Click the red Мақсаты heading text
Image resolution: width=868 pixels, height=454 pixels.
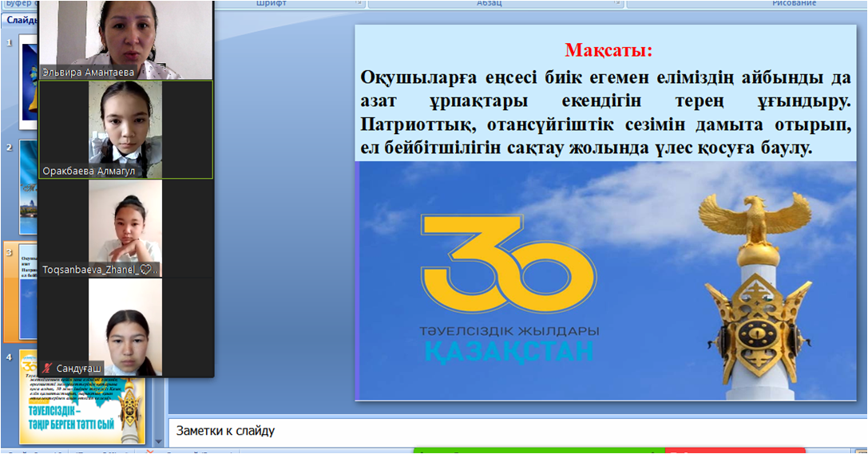pyautogui.click(x=608, y=50)
